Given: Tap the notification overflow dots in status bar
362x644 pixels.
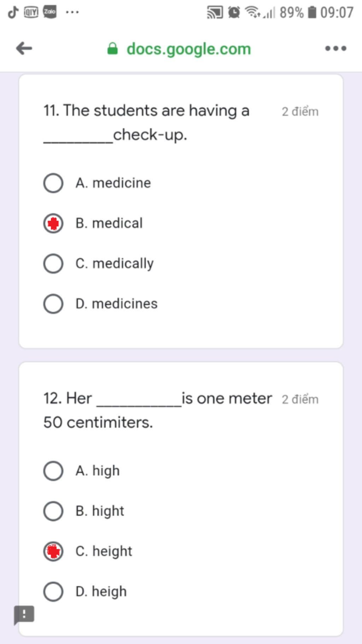Looking at the screenshot, I should tap(72, 12).
